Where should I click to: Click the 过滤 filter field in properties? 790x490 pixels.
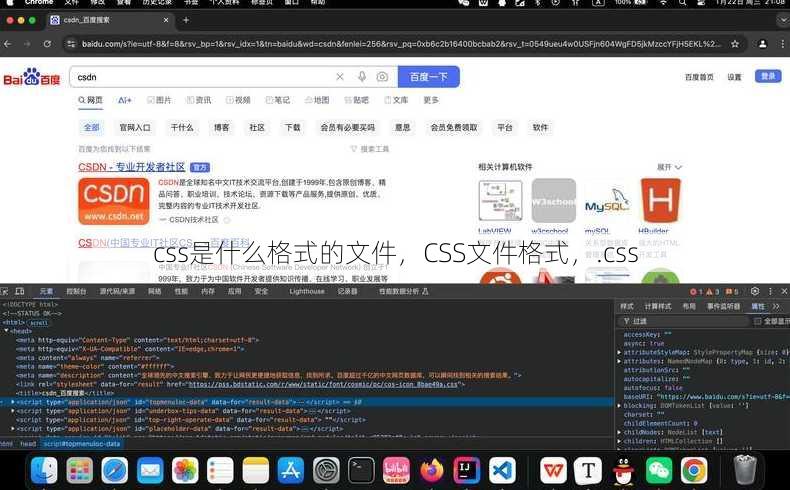[685, 321]
